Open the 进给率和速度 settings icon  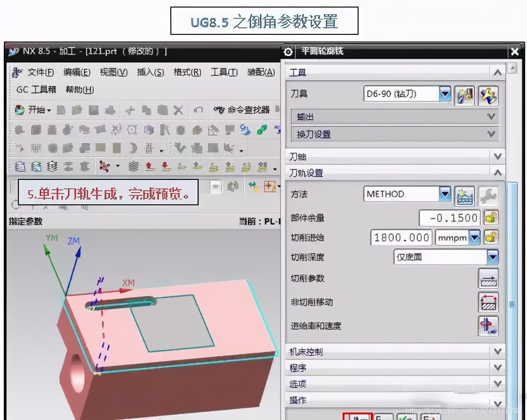[x=488, y=326]
